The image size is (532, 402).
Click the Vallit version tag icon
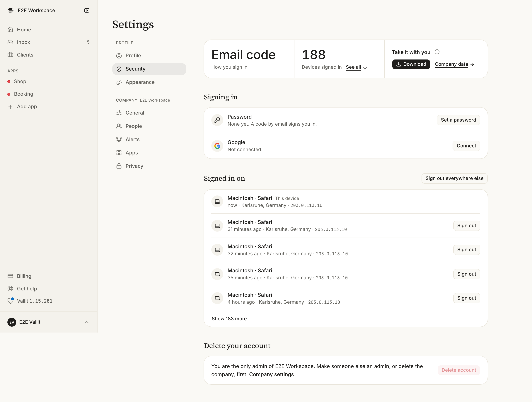[11, 301]
